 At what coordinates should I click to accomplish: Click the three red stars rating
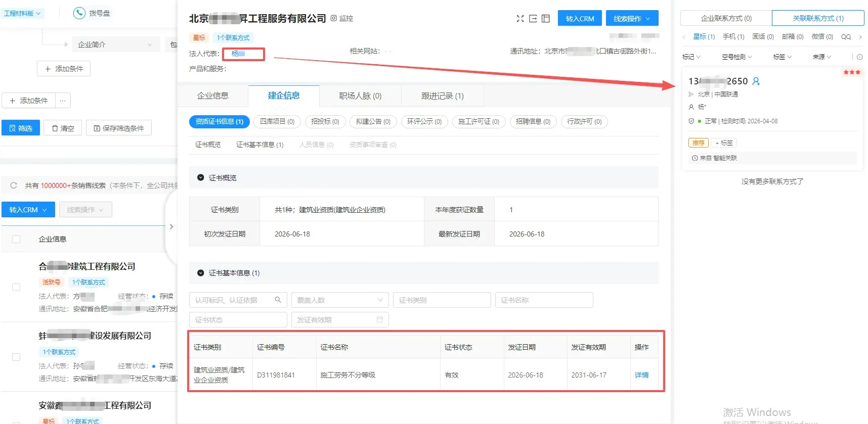pyautogui.click(x=852, y=72)
